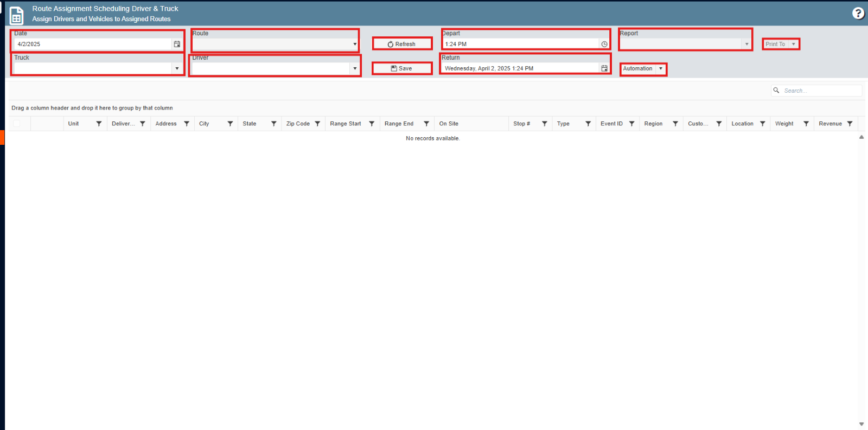Image resolution: width=868 pixels, height=430 pixels.
Task: Click the search magnifier icon
Action: [776, 91]
